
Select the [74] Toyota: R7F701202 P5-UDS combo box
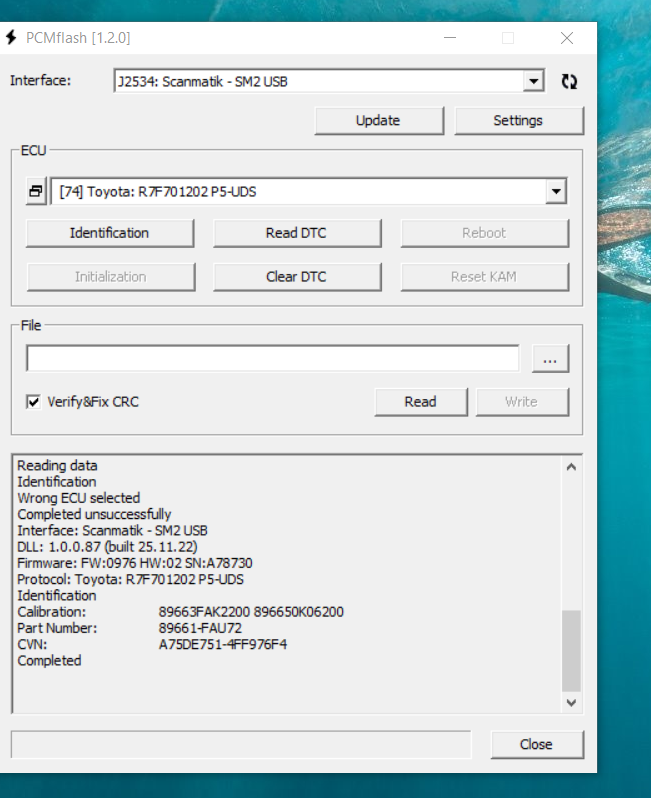click(x=309, y=191)
